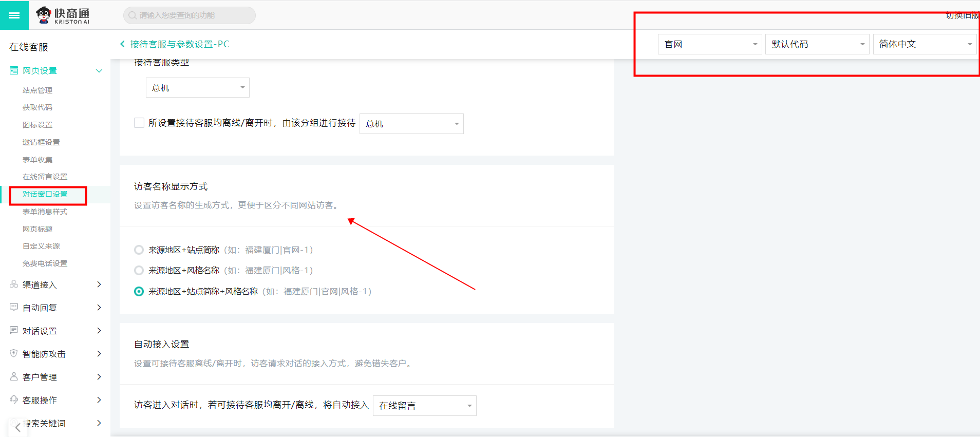Click the 渠道接入 sidebar icon
Image resolution: width=980 pixels, height=437 pixels.
tap(14, 284)
